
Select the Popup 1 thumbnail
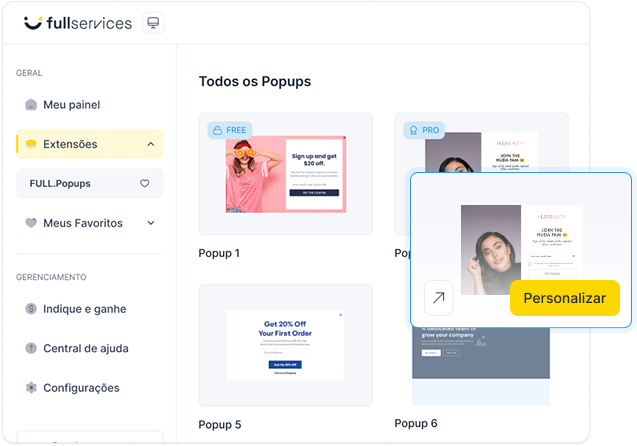point(285,174)
